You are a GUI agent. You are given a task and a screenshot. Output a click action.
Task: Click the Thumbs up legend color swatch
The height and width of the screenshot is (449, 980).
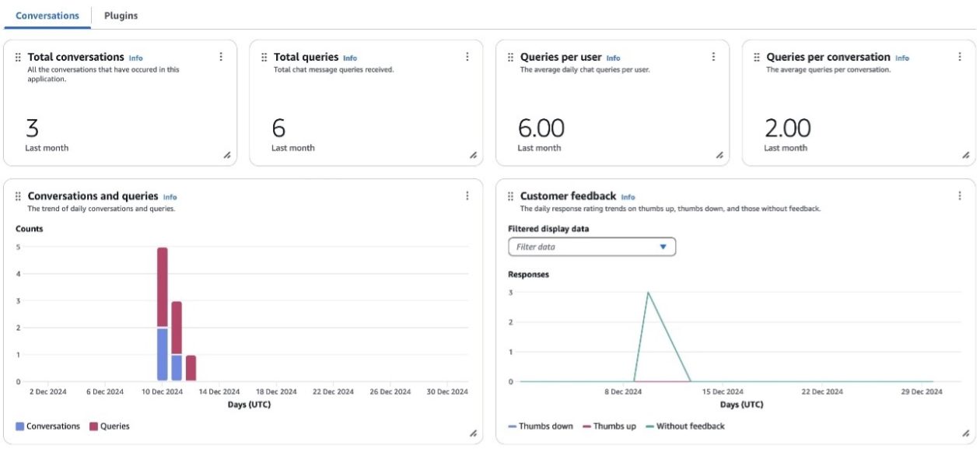click(x=587, y=426)
